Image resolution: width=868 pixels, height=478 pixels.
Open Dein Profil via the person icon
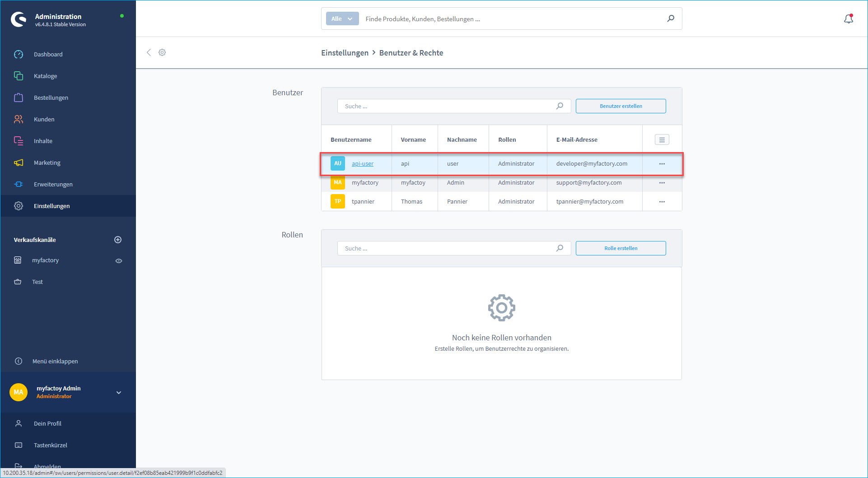point(19,423)
